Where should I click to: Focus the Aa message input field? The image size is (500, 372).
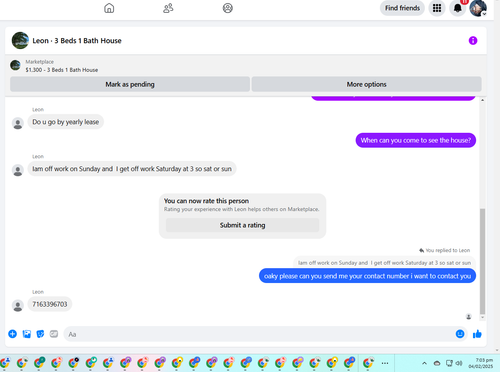tap(258, 334)
